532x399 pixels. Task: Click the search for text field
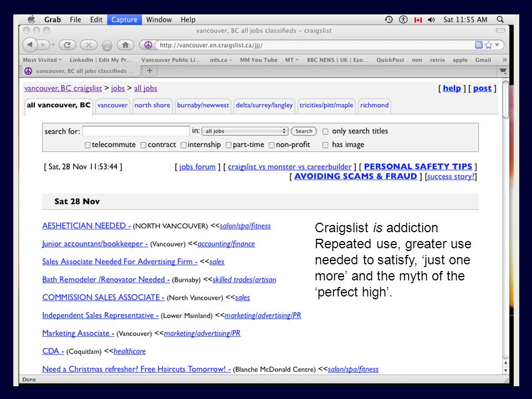click(x=136, y=131)
